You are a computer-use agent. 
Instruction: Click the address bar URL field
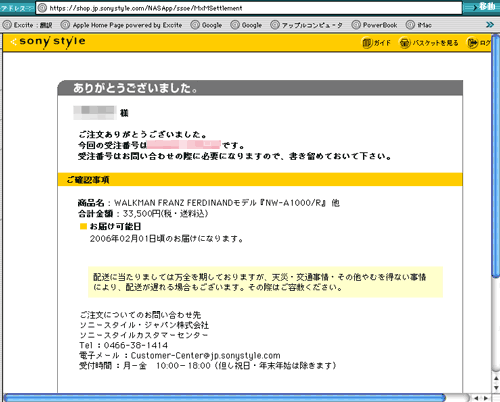pyautogui.click(x=249, y=8)
